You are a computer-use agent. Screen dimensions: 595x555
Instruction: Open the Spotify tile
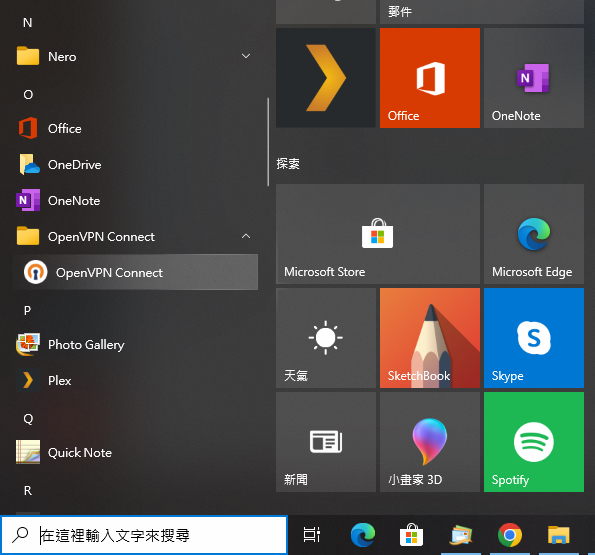click(x=534, y=442)
